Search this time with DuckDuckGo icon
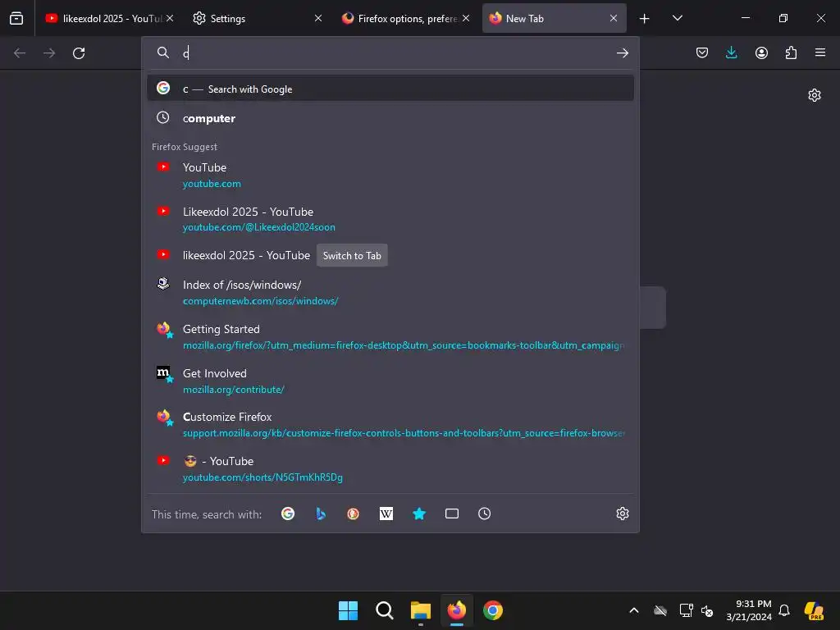This screenshot has height=630, width=840. pyautogui.click(x=353, y=514)
